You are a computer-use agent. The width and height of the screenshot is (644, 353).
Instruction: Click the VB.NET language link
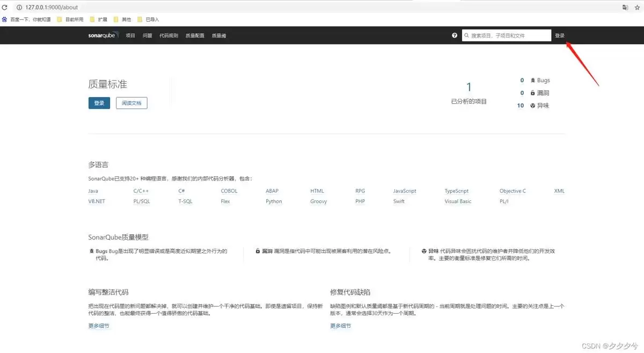(97, 201)
